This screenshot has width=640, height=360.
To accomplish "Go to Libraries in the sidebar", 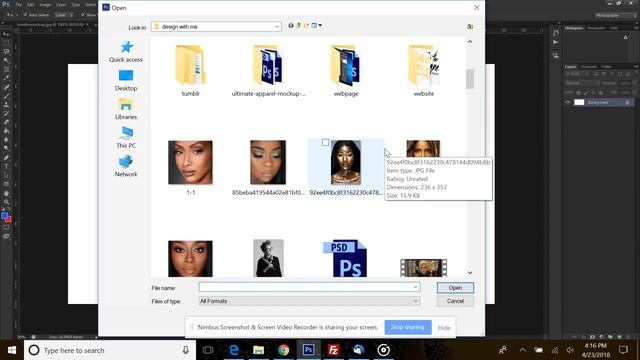I will [x=126, y=109].
